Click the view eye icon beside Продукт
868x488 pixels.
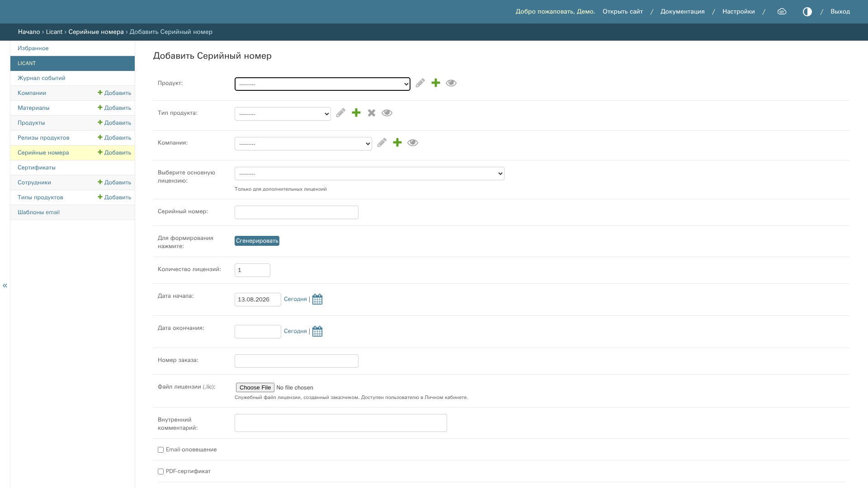click(451, 83)
